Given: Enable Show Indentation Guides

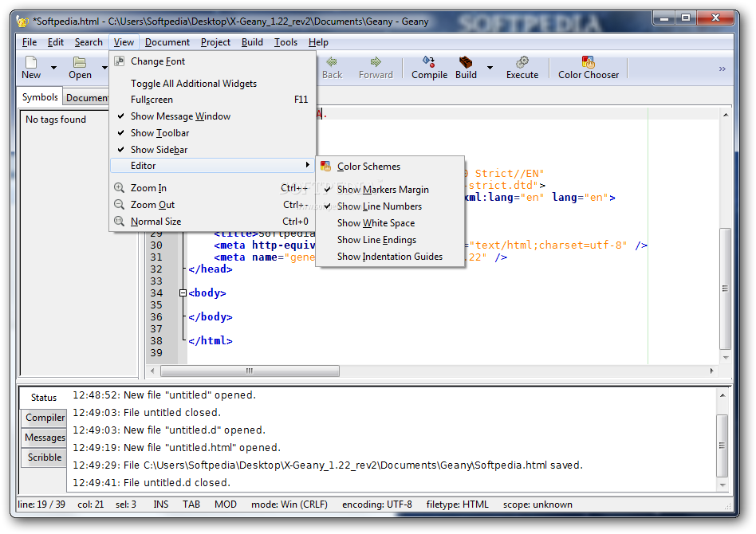Looking at the screenshot, I should point(390,257).
